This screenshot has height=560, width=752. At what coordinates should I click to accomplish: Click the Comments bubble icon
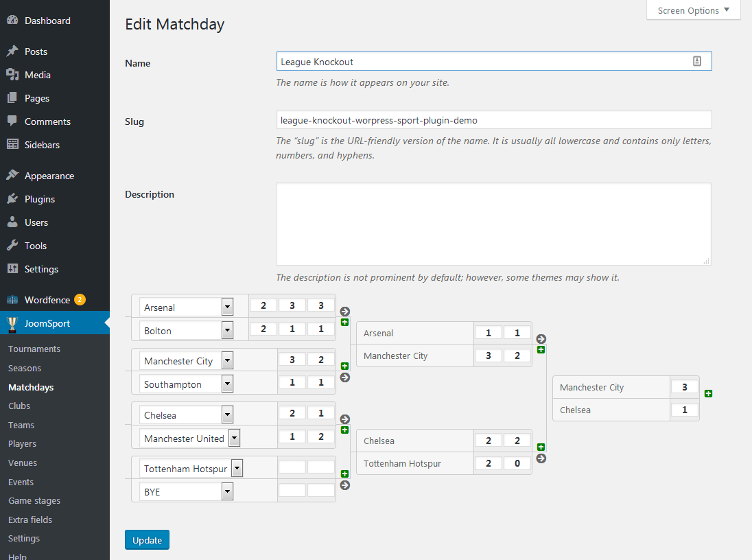coord(12,121)
